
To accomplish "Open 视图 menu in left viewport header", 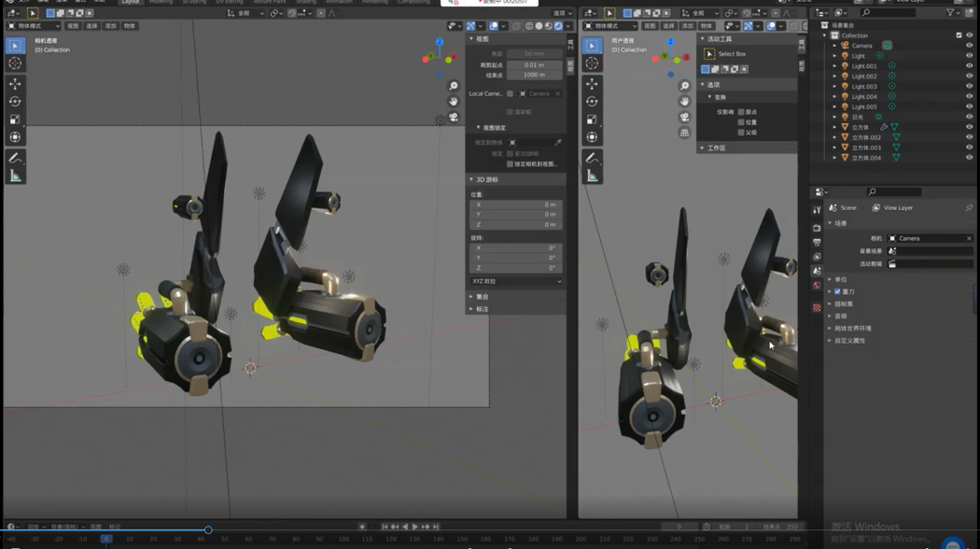I will pos(73,26).
